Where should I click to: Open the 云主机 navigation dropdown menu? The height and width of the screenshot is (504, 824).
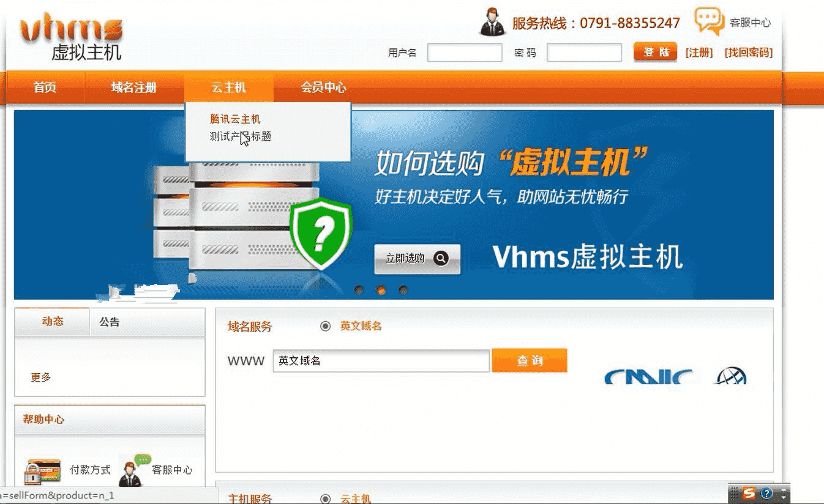(x=228, y=87)
